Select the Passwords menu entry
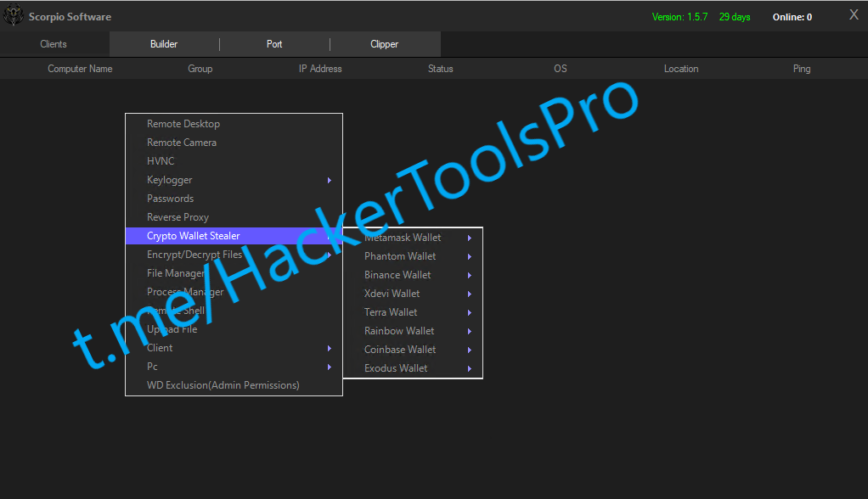 234,199
